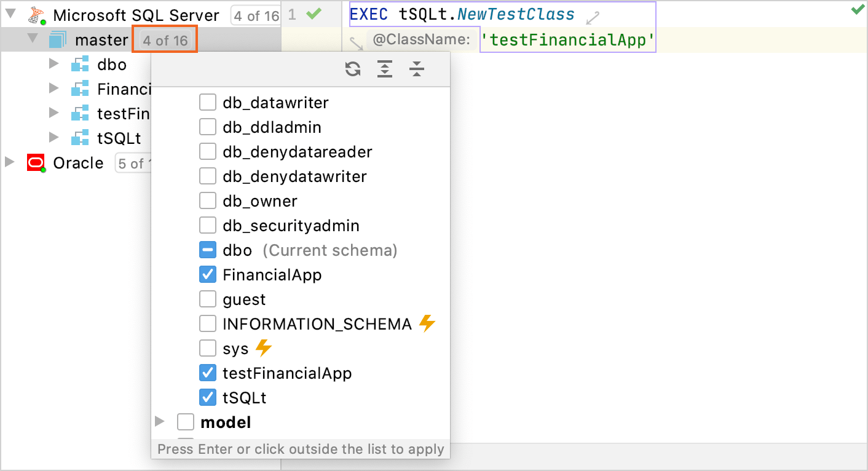
Task: Collapse all nodes in schema popup
Action: 417,69
